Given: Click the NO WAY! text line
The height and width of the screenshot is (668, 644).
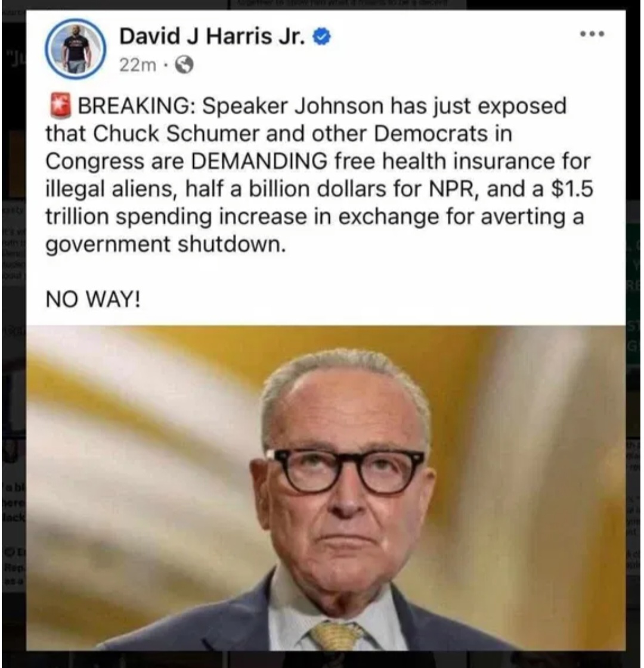Looking at the screenshot, I should pos(93,300).
